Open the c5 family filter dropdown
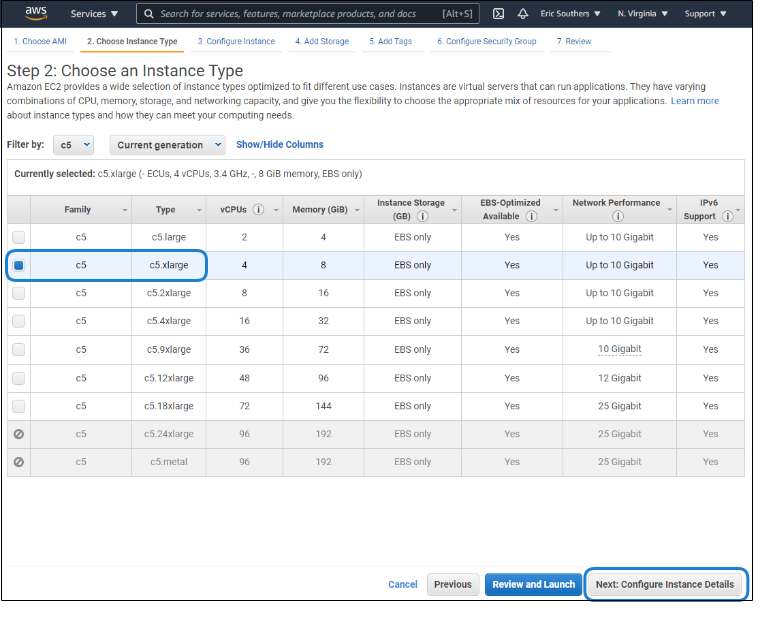Screen dimensions: 772x620 [74, 145]
